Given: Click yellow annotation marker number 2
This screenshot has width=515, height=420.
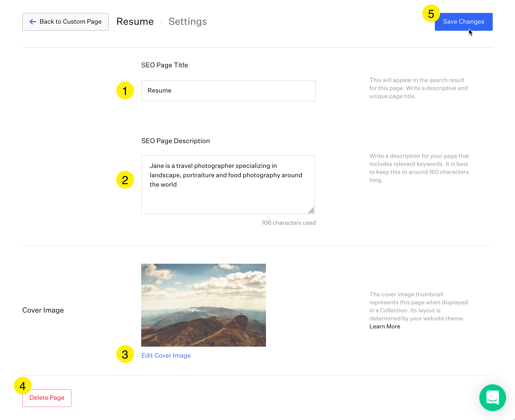Looking at the screenshot, I should point(125,180).
